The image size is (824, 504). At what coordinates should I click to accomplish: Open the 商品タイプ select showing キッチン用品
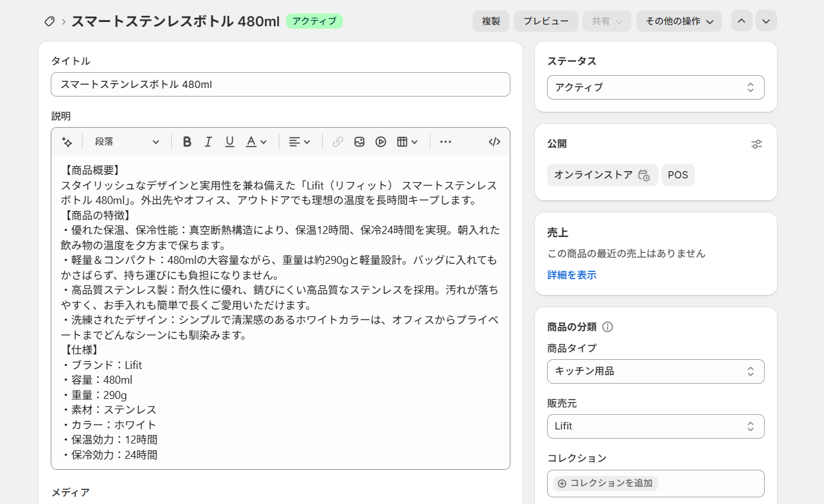tap(655, 371)
